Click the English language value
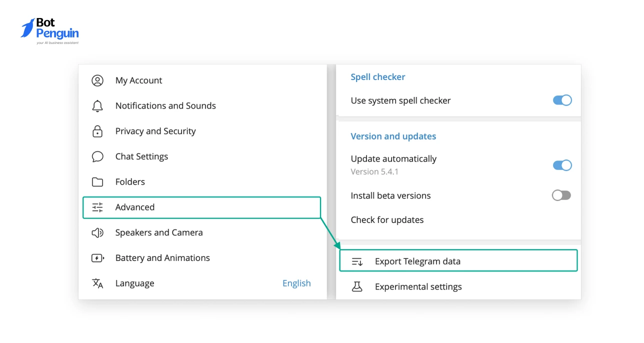Viewport: 644px width, 343px height. click(296, 283)
